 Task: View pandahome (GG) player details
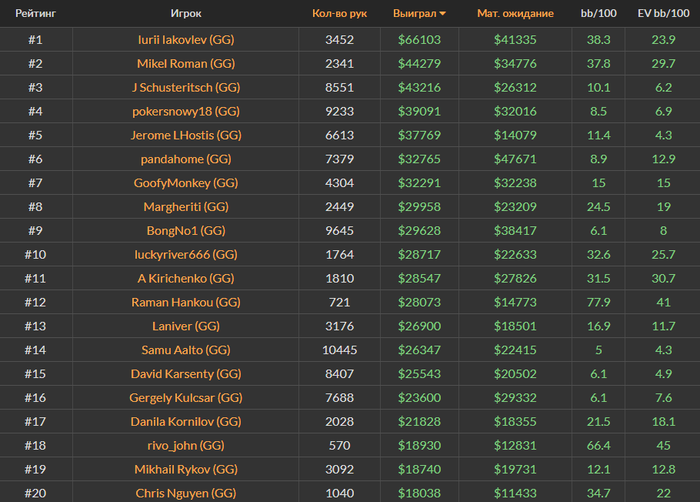[186, 159]
